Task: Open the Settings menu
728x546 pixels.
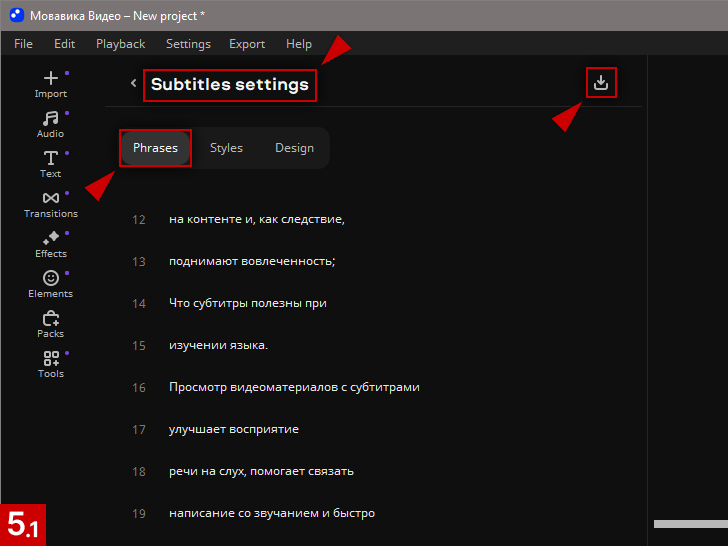Action: pyautogui.click(x=188, y=44)
